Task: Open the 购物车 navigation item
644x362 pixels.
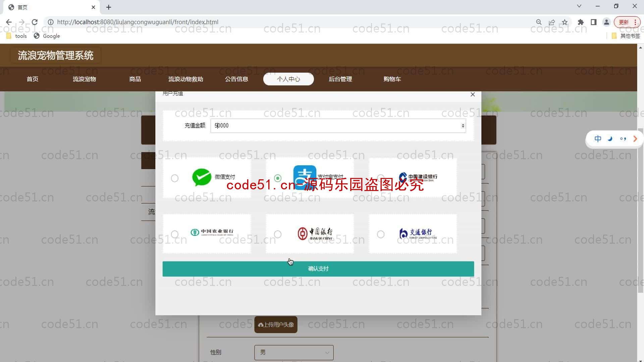Action: [x=392, y=79]
